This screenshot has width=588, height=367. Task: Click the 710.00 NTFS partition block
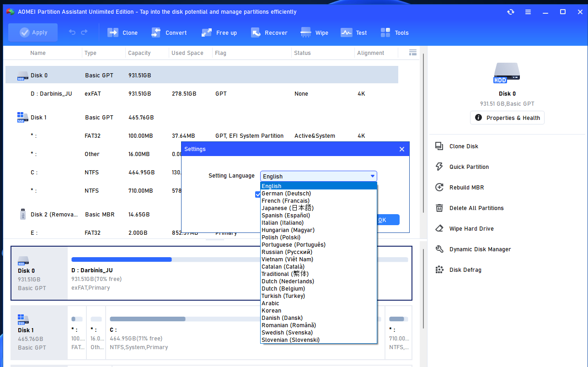point(399,333)
